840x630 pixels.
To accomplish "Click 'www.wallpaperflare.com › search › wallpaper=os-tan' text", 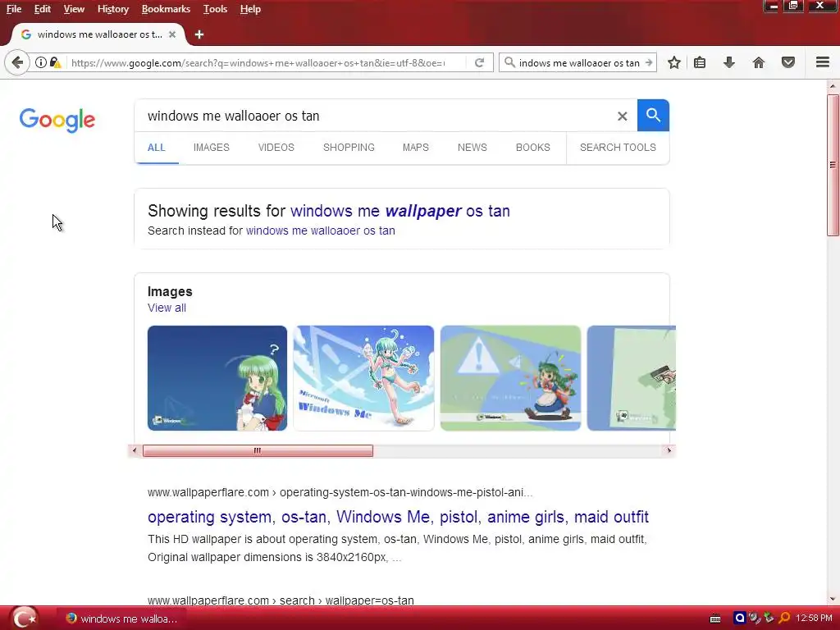I will (x=281, y=600).
